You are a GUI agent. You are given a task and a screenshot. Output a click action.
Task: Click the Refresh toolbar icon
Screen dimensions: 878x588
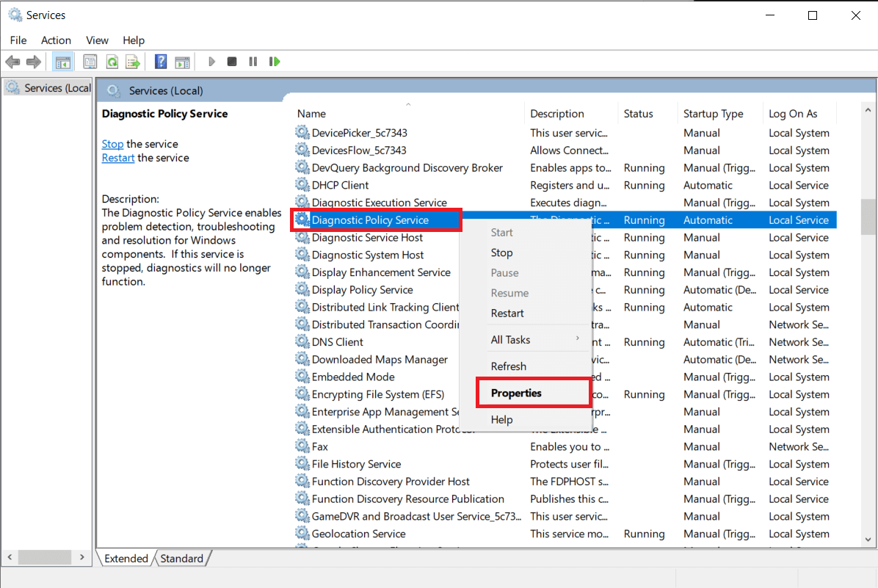pos(112,62)
